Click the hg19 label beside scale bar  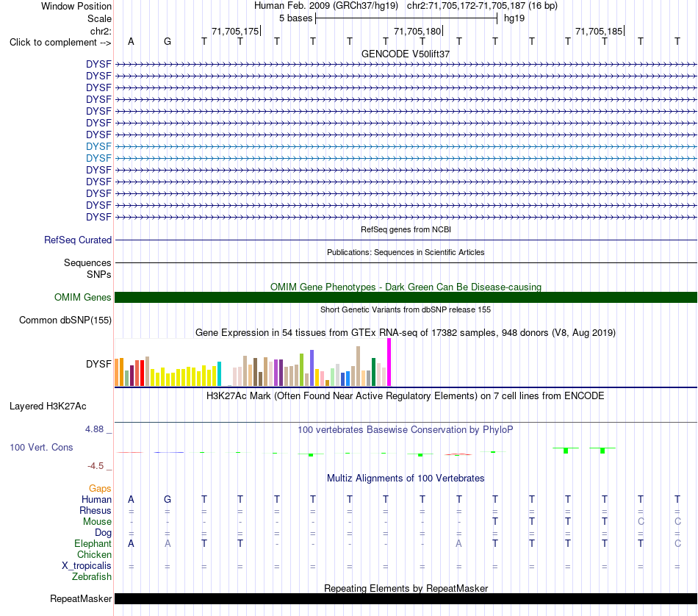(x=514, y=18)
